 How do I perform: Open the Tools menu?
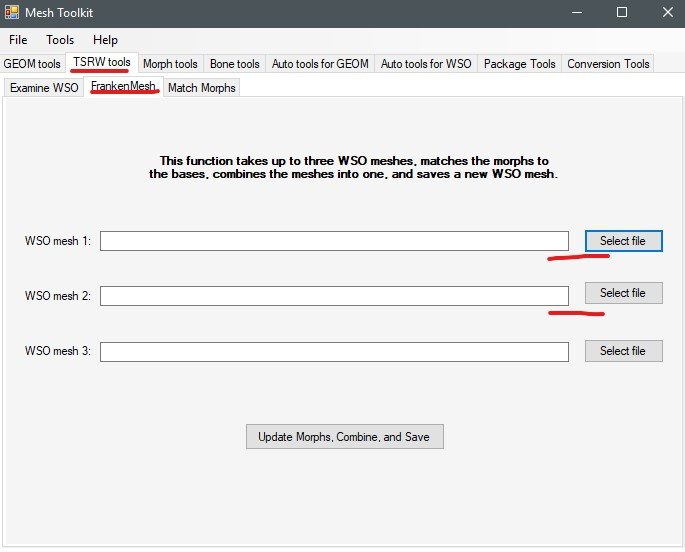pyautogui.click(x=60, y=40)
